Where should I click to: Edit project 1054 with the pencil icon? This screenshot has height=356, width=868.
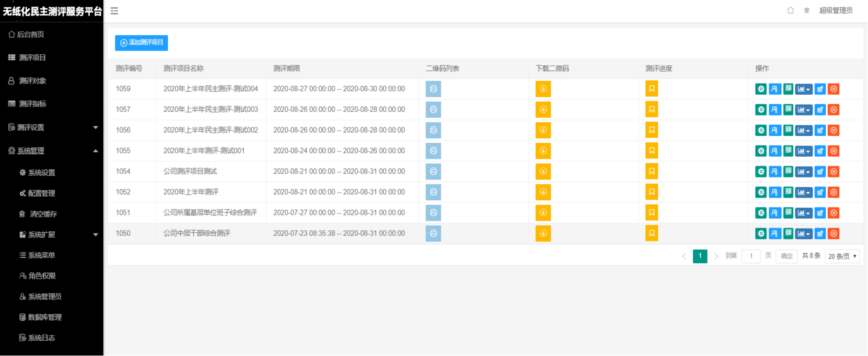coord(820,172)
